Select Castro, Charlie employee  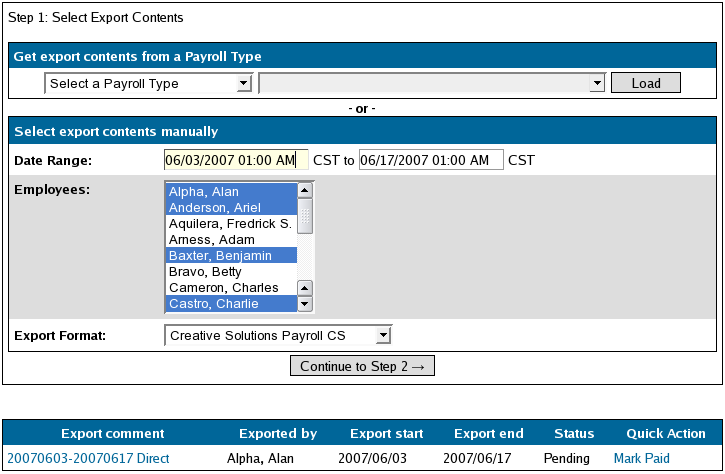point(231,304)
